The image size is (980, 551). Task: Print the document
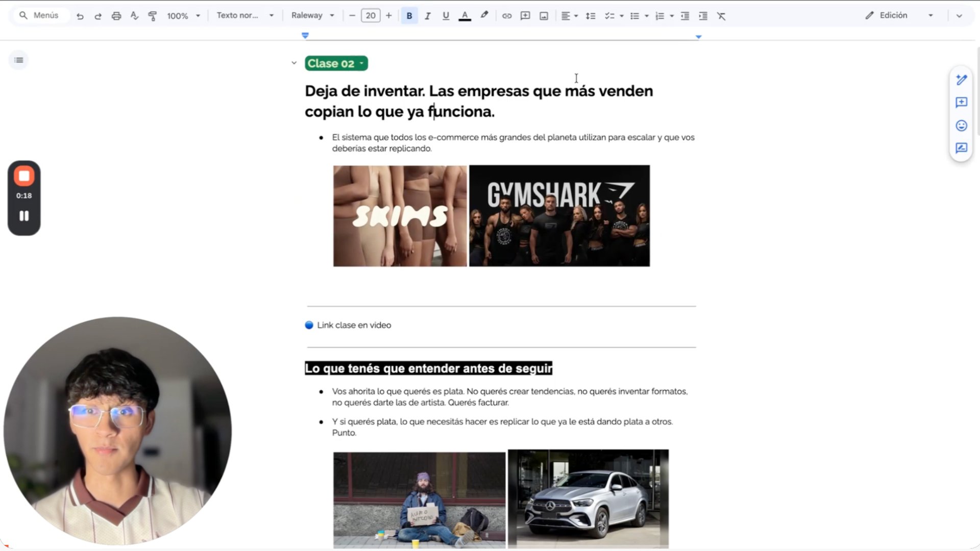[x=116, y=16]
